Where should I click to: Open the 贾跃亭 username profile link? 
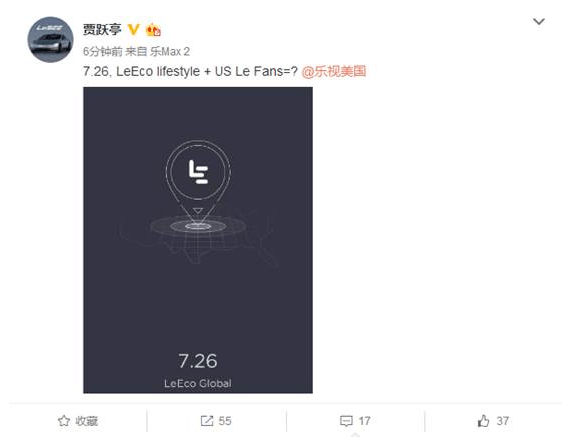tap(102, 29)
